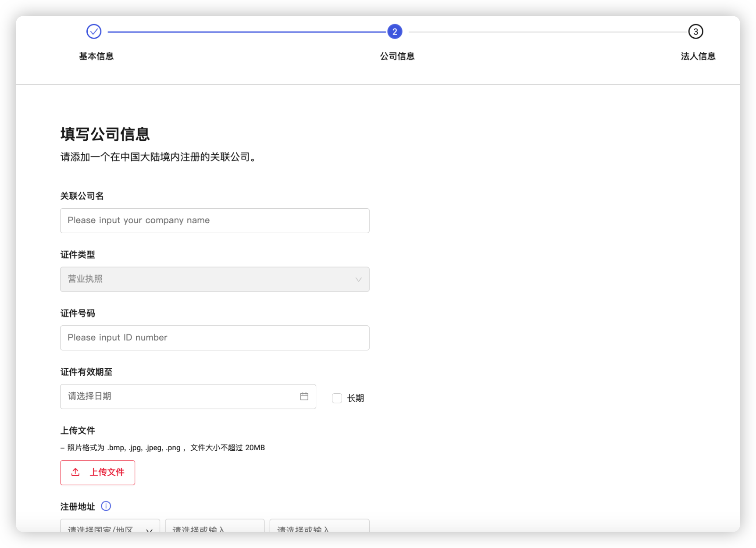Check 长期 next to the date picker
756x548 pixels.
click(x=337, y=398)
